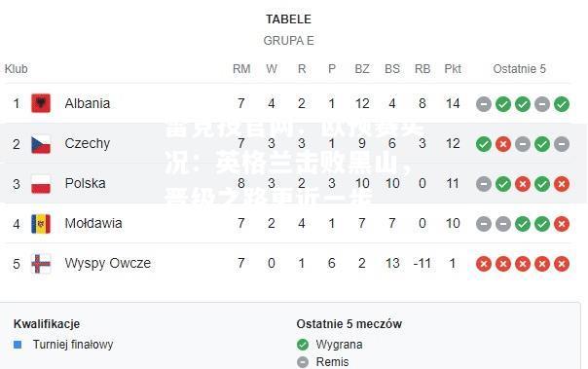Click the green Wygrana legend icon
This screenshot has width=588, height=369.
click(303, 345)
